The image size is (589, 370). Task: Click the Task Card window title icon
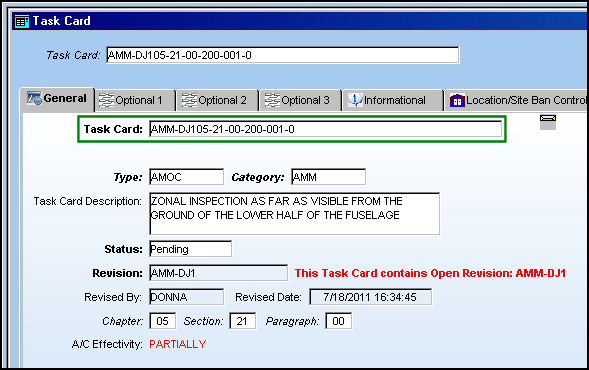point(22,21)
